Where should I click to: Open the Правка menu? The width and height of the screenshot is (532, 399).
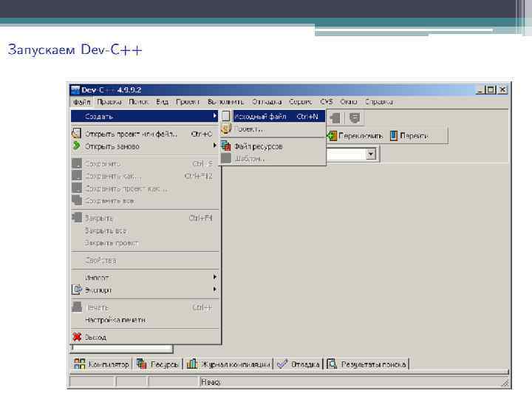click(x=109, y=102)
